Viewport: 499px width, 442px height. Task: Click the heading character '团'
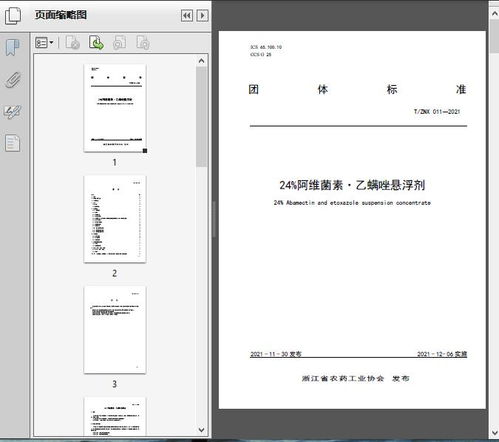coord(254,89)
